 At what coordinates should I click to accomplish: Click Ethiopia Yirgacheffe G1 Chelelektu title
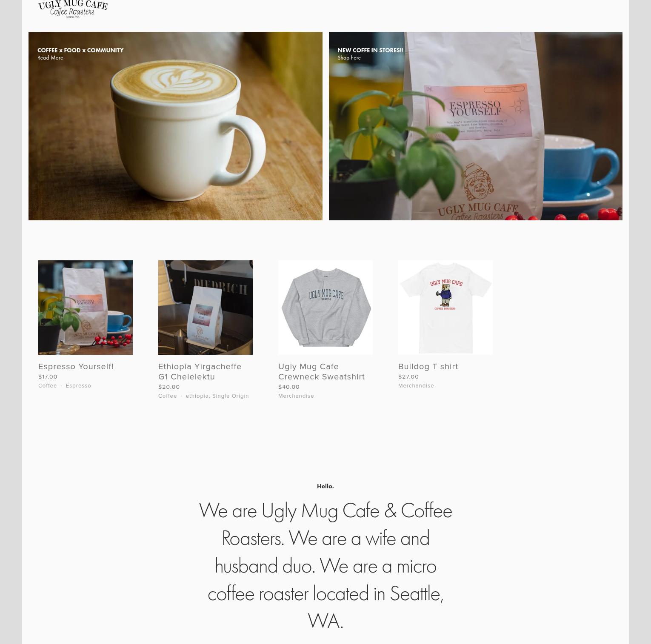(200, 371)
